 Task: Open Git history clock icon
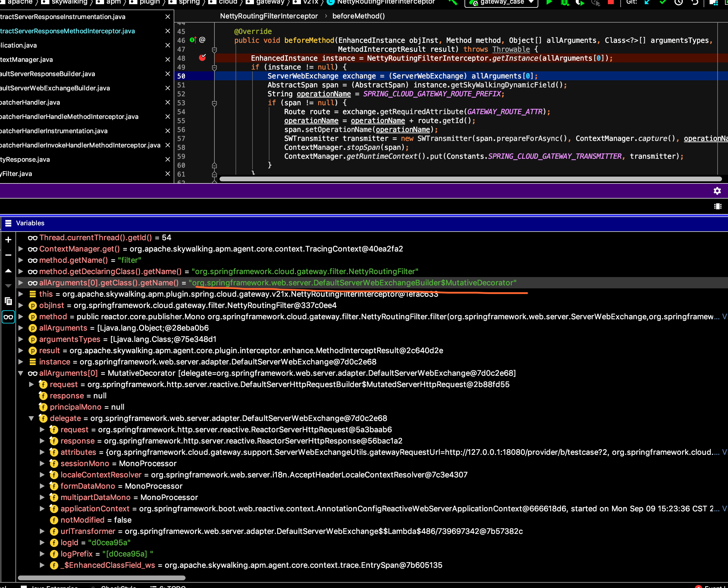coord(679,2)
